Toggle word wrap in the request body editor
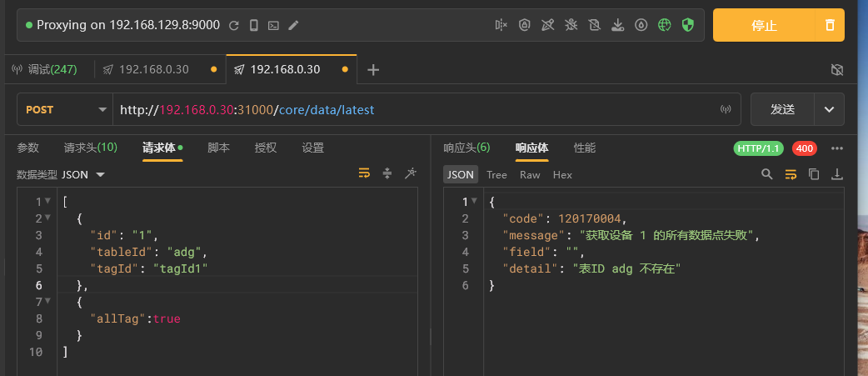868x376 pixels. coord(364,173)
